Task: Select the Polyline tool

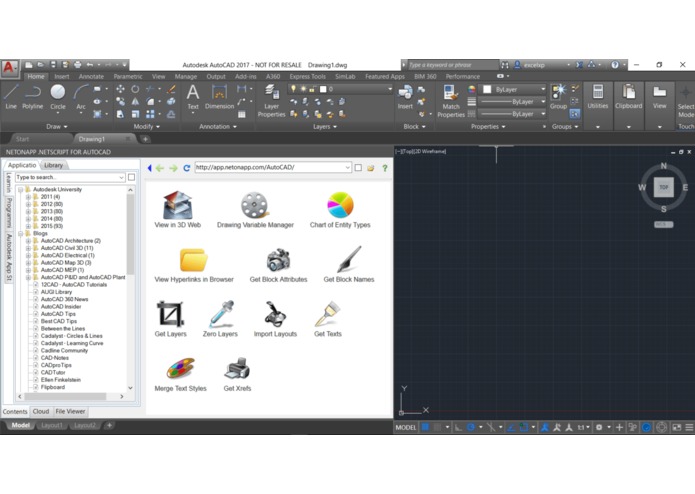Action: [x=32, y=97]
